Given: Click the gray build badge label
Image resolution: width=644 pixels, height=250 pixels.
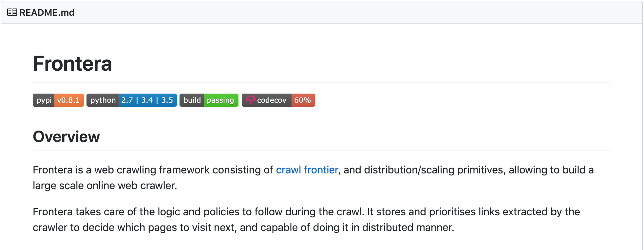Looking at the screenshot, I should click(x=192, y=100).
